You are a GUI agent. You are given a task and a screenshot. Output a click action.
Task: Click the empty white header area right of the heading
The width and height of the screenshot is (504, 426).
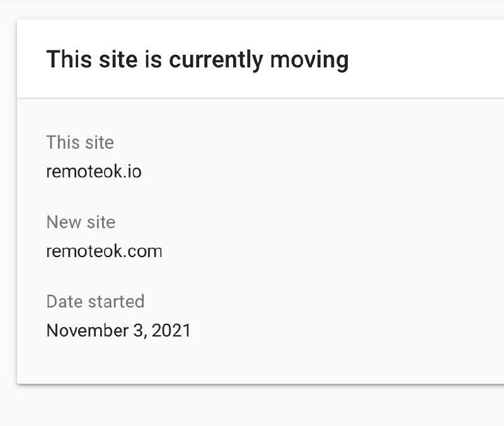(x=428, y=60)
